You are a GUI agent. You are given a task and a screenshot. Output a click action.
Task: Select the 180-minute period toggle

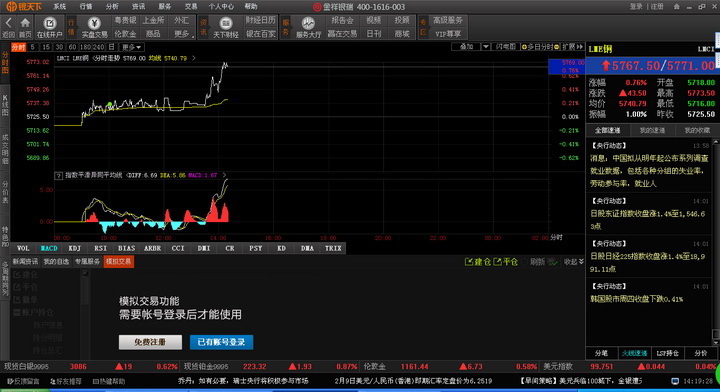85,47
